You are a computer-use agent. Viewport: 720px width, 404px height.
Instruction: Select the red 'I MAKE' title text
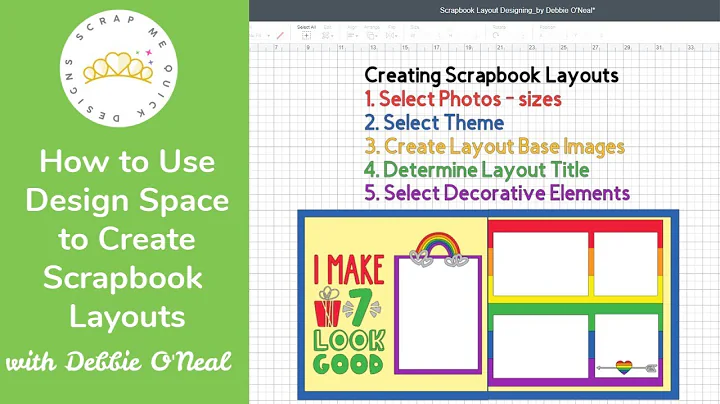click(349, 269)
